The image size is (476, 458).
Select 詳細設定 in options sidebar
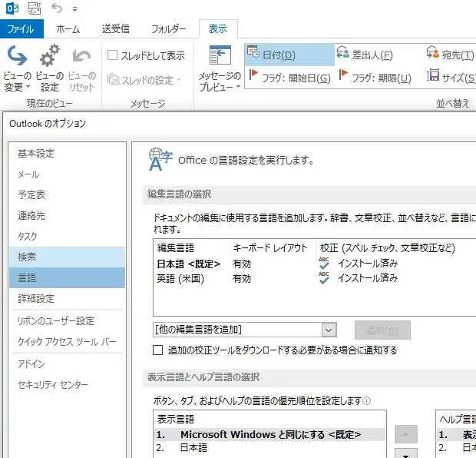click(36, 298)
